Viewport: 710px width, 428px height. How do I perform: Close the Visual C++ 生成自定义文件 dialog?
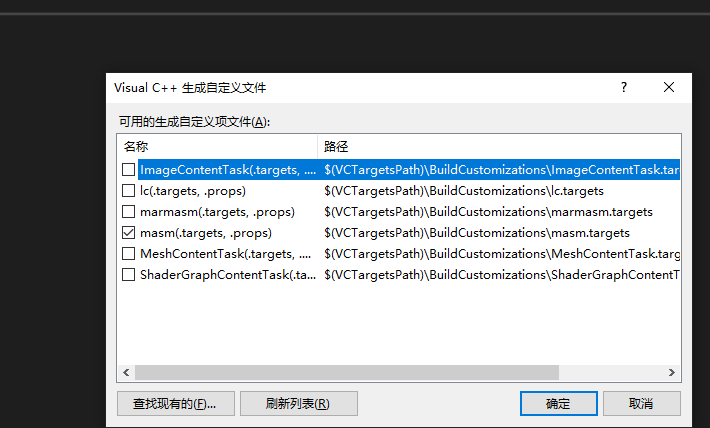(669, 87)
